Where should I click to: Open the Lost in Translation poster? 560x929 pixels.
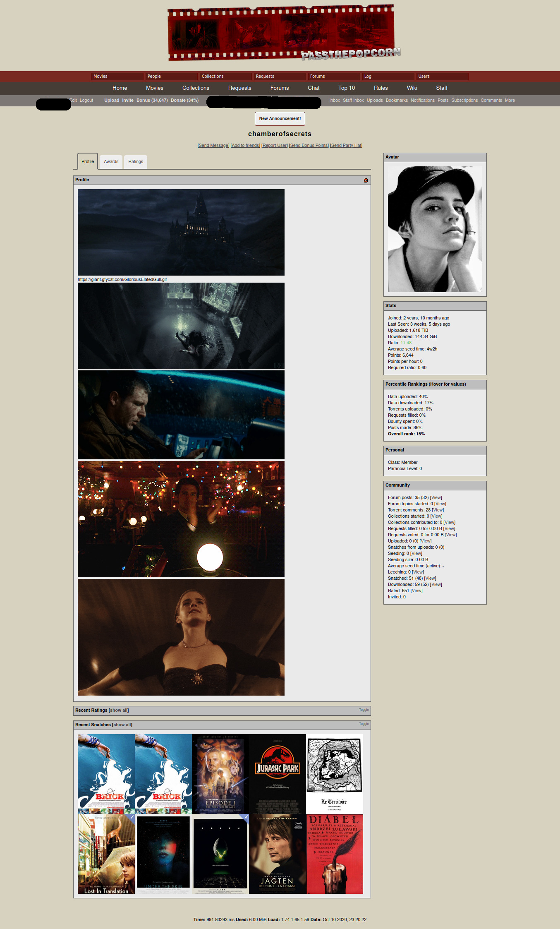pyautogui.click(x=106, y=854)
